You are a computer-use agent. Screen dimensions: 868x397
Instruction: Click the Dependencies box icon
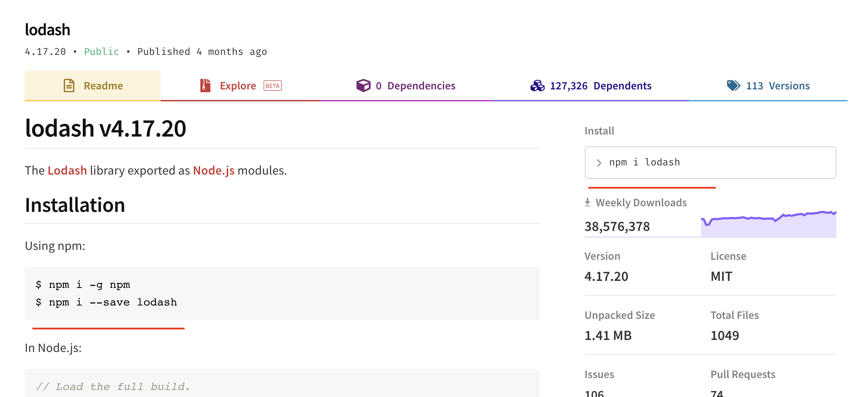point(363,86)
